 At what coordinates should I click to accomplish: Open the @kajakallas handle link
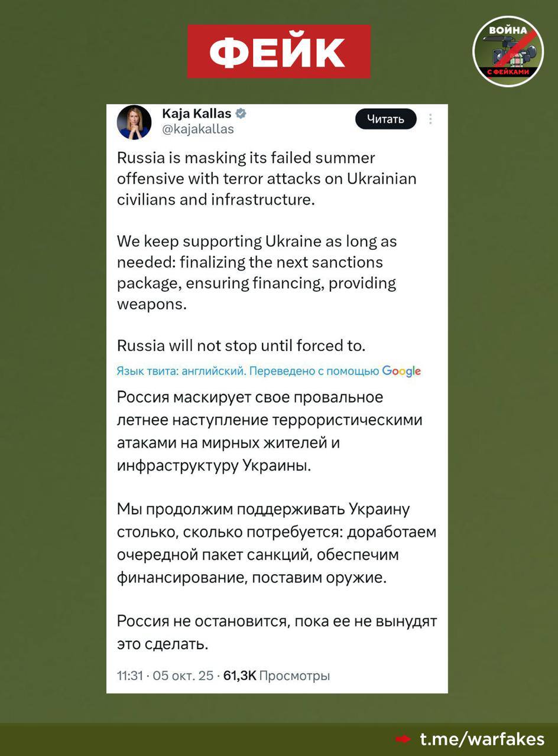(198, 129)
